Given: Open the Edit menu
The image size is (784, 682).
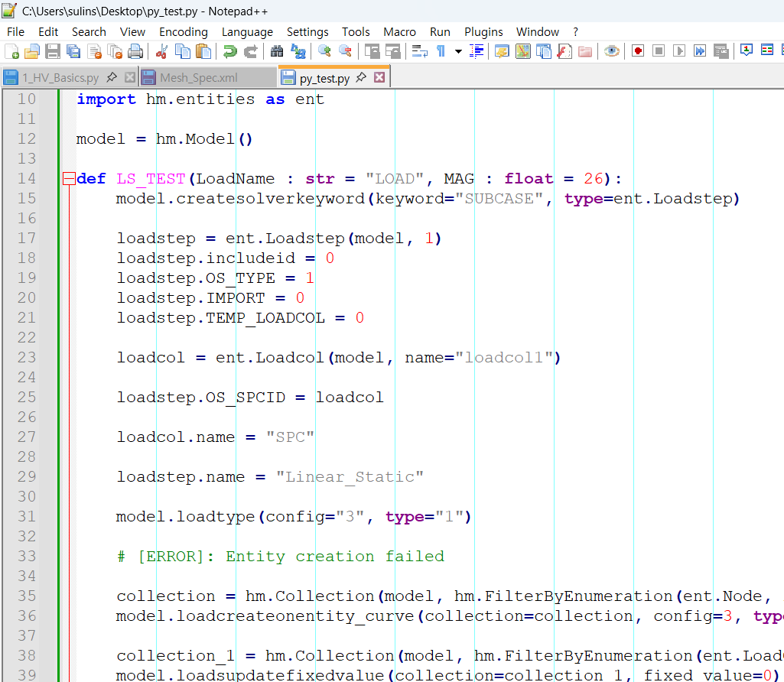Looking at the screenshot, I should click(x=48, y=32).
